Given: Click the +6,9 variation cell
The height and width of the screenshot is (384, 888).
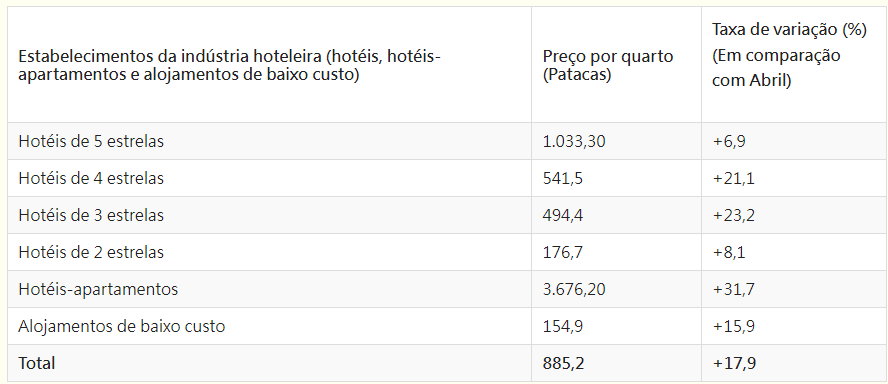Looking at the screenshot, I should point(729,141).
